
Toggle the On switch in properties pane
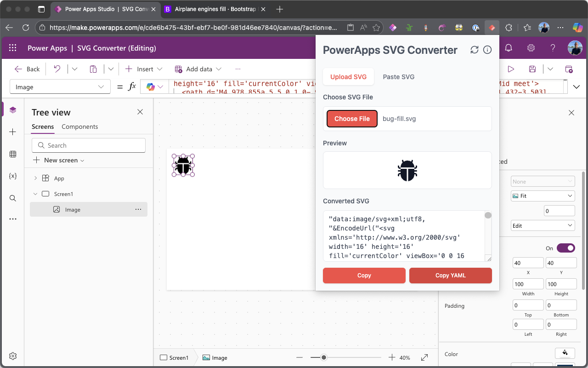566,248
